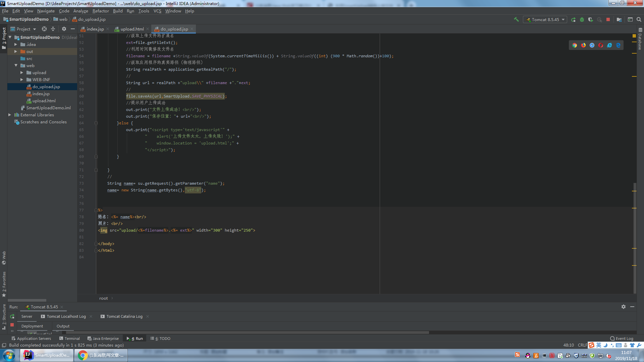
Task: Toggle the Favorites tool window stripe
Action: (x=4, y=283)
